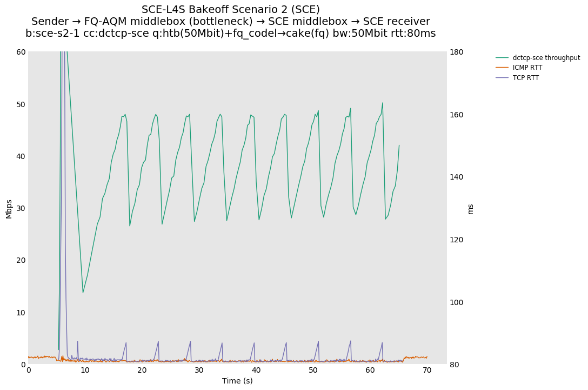Click the ms right axis label

(470, 208)
